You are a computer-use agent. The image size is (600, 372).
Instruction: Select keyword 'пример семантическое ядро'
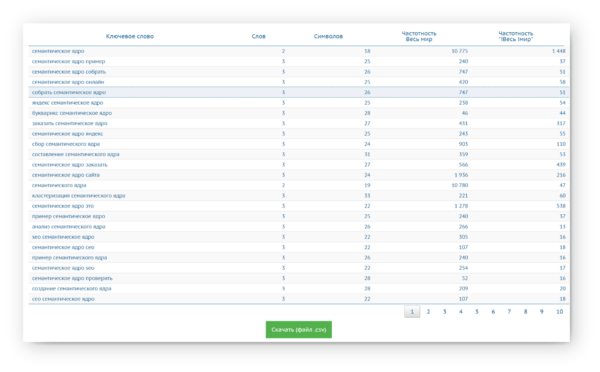click(68, 216)
